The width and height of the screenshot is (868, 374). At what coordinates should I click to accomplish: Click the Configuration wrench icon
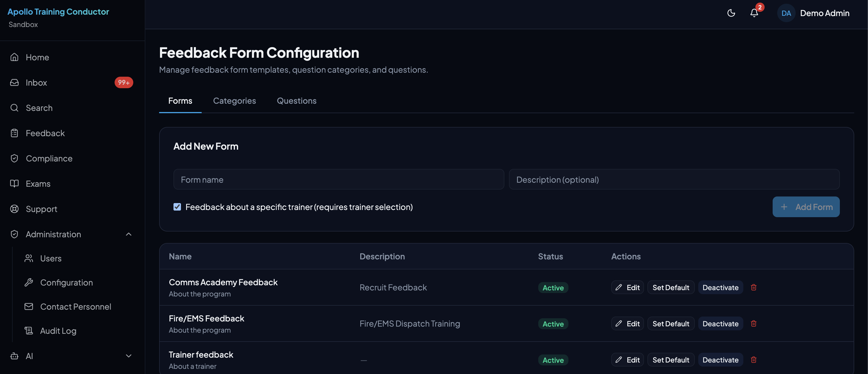tap(29, 282)
